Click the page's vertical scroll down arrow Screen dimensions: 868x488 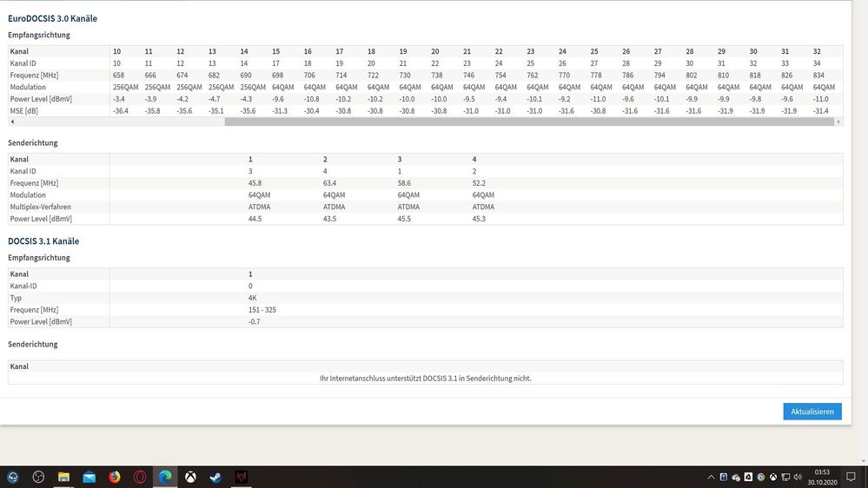[865, 461]
